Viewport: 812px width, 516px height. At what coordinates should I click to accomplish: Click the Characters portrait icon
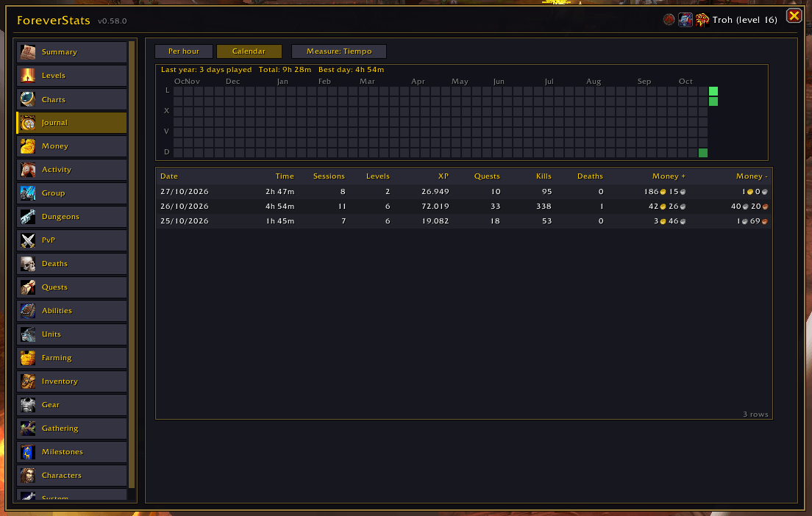click(x=28, y=476)
